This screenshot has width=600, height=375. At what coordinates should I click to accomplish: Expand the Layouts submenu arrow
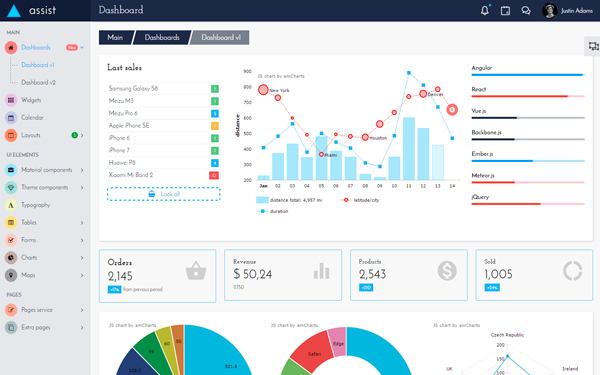(x=82, y=135)
